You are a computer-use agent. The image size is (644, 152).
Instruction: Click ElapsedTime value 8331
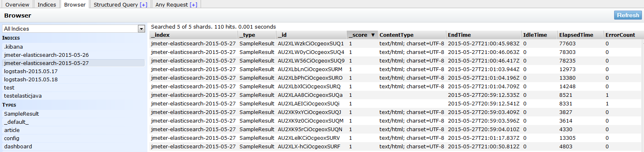pos(566,103)
